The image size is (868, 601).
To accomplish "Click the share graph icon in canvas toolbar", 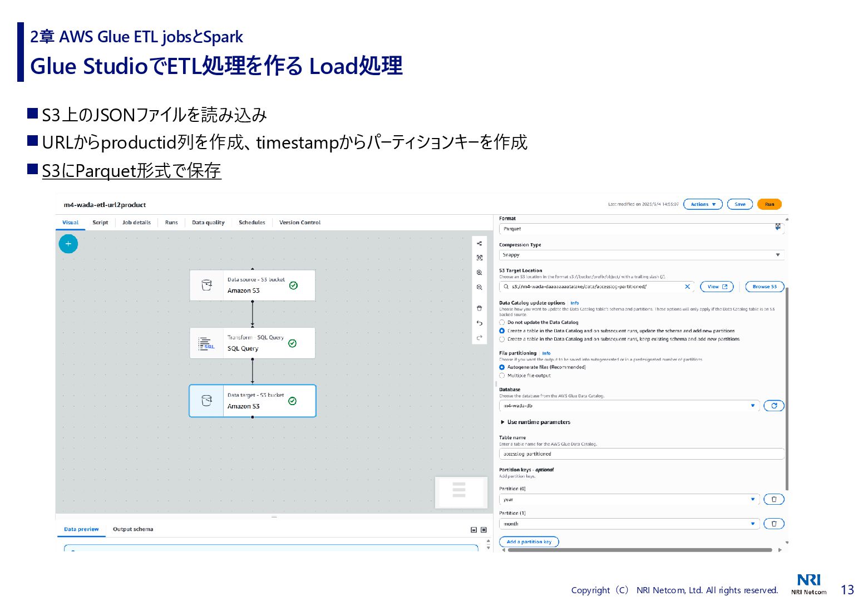I will [x=479, y=243].
